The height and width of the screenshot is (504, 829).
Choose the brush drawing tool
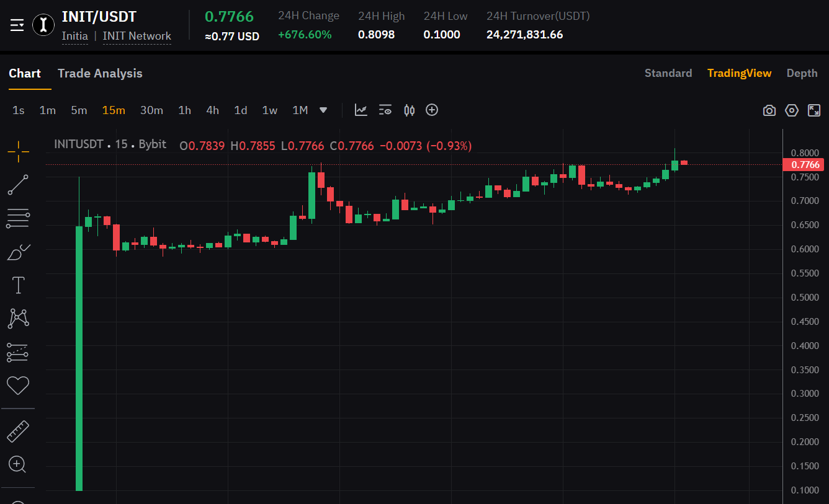(x=18, y=252)
